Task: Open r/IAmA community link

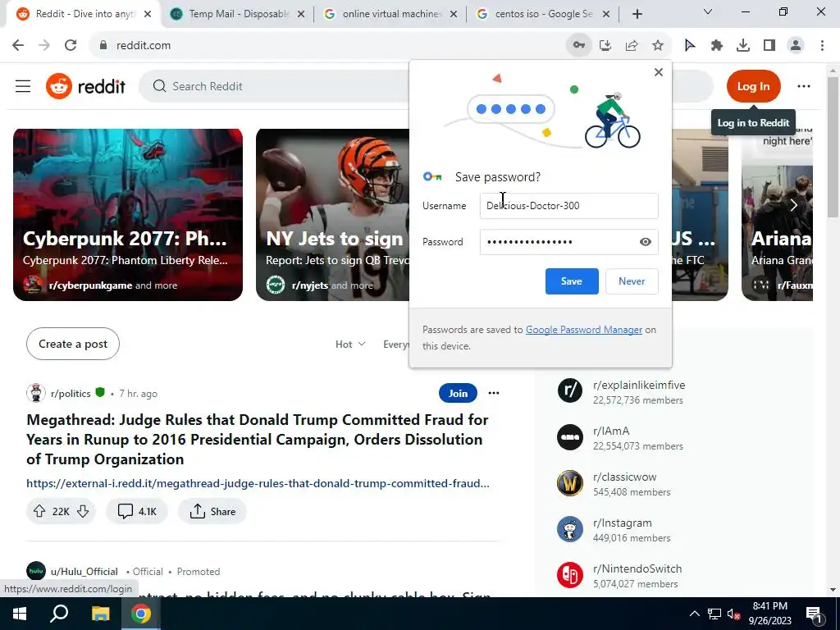Action: (611, 431)
